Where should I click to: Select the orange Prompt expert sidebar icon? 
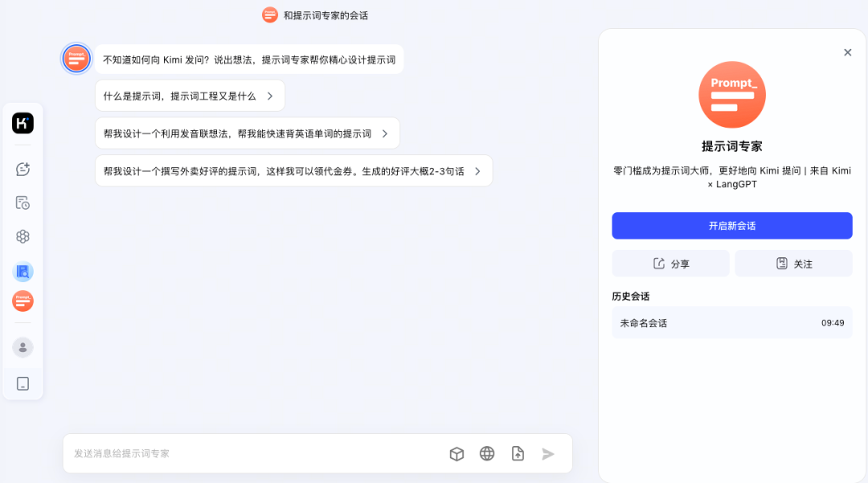tap(23, 301)
